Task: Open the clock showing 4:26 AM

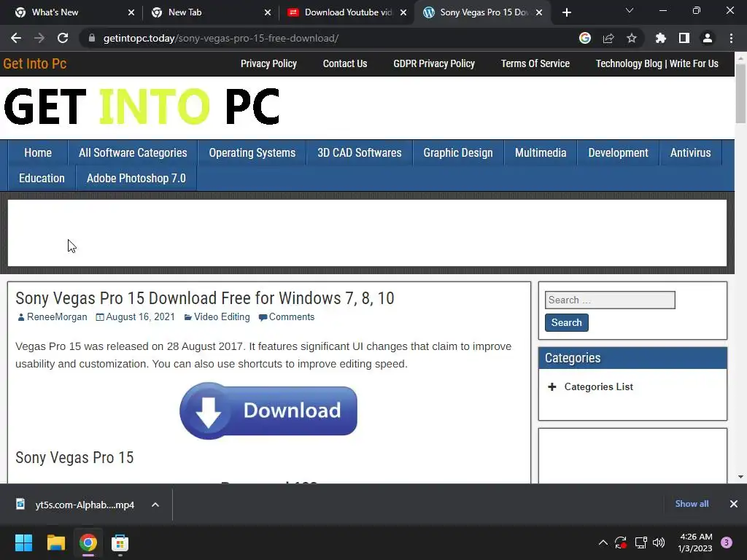Action: click(x=695, y=542)
